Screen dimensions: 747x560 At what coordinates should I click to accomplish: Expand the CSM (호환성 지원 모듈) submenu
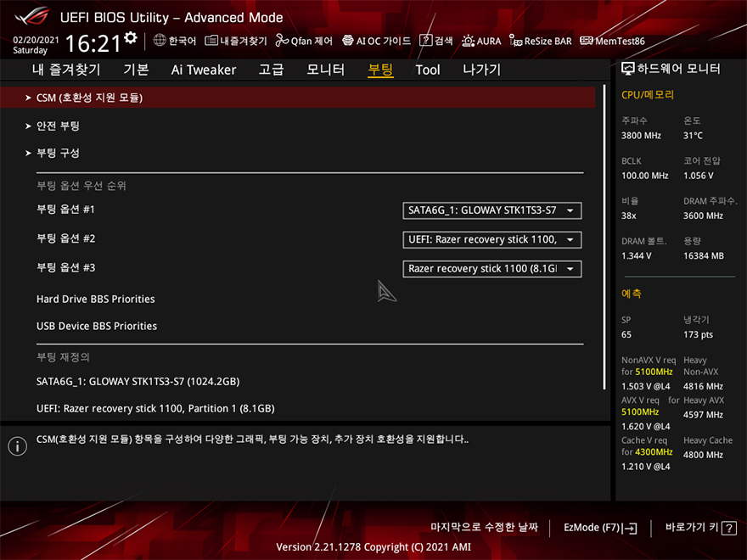[x=298, y=98]
